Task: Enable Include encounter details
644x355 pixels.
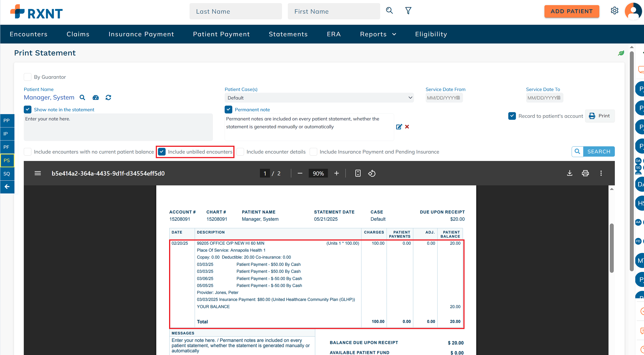Action: point(240,152)
